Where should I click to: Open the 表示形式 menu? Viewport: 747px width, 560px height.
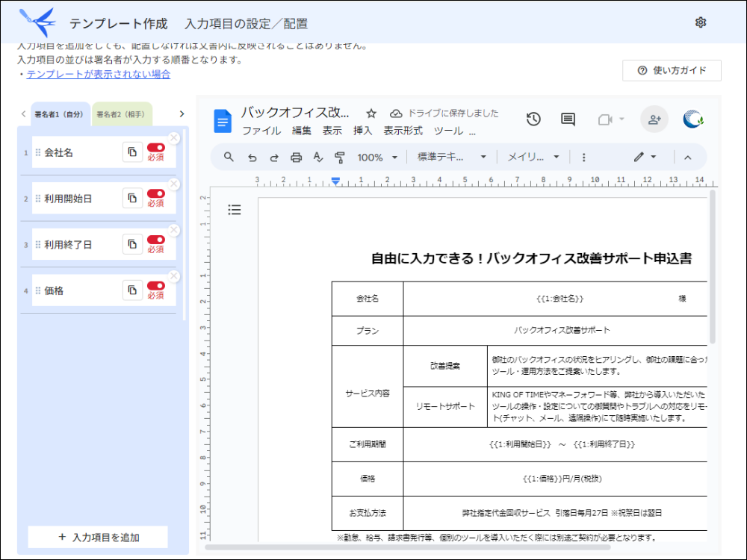[403, 131]
